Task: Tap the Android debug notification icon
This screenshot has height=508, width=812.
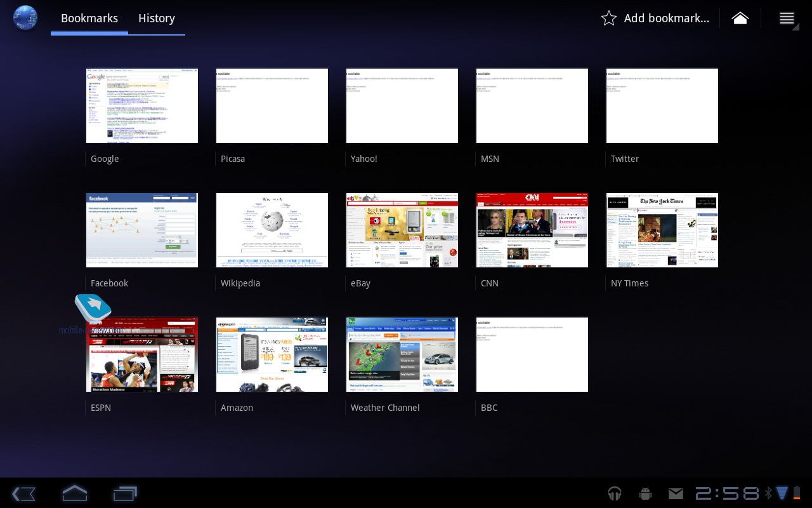Action: coord(646,493)
